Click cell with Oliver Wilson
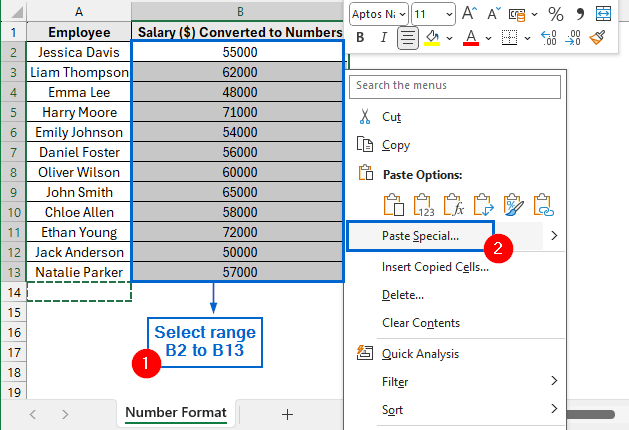The image size is (629, 430). (79, 172)
